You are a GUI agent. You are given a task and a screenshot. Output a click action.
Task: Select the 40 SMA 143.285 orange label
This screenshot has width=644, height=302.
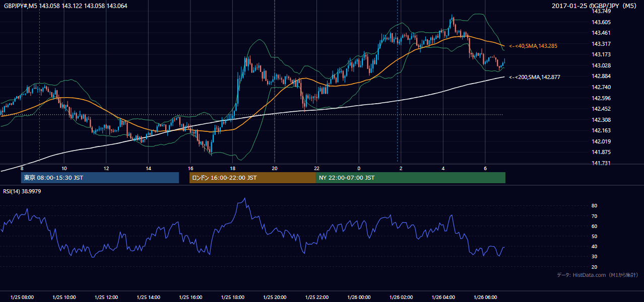coord(533,46)
